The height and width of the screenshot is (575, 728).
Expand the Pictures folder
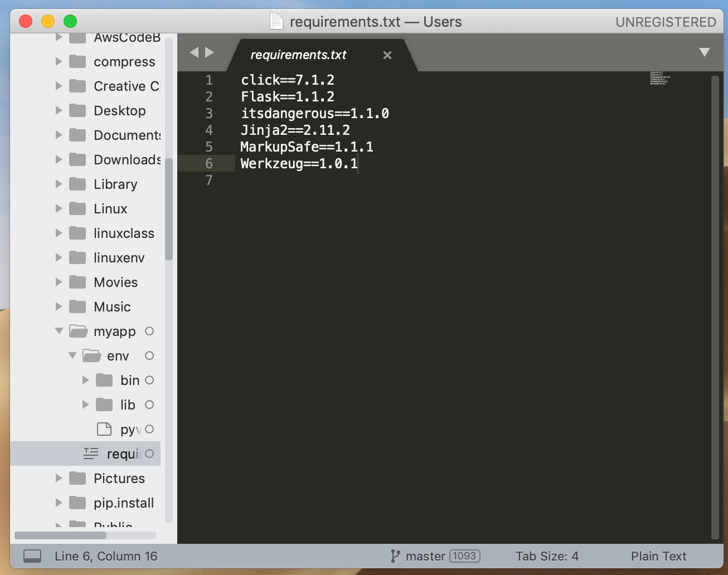click(x=59, y=478)
